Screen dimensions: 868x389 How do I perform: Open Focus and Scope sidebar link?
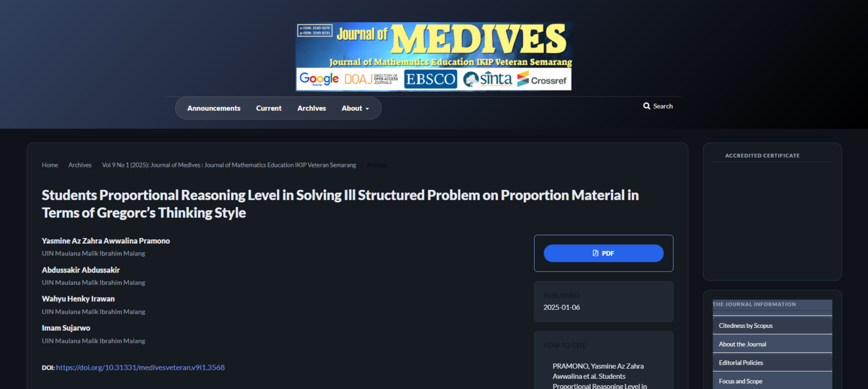[x=772, y=382]
